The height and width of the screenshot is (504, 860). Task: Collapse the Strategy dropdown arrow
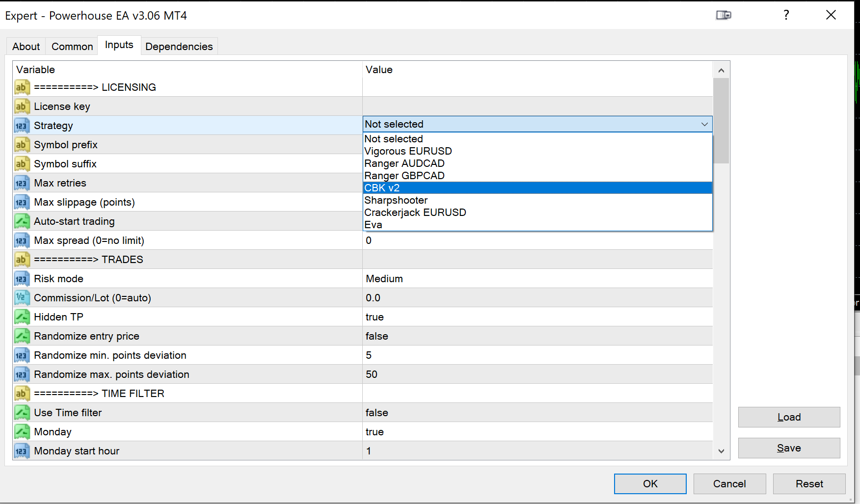[x=704, y=125]
